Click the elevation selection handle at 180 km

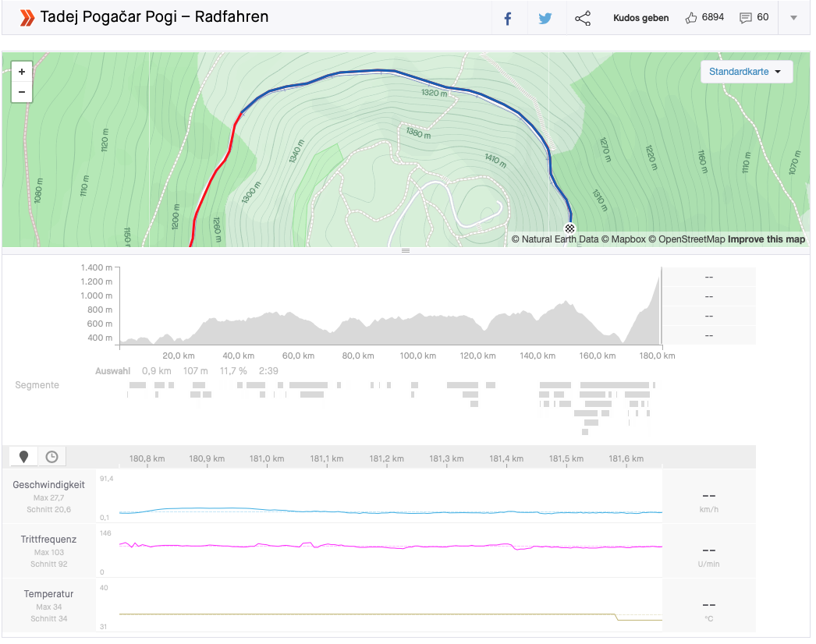tap(662, 306)
